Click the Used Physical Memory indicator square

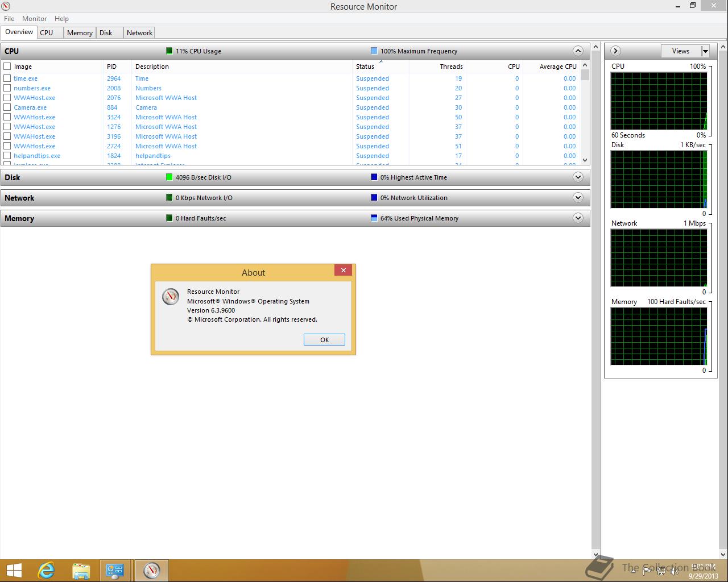[x=374, y=218]
